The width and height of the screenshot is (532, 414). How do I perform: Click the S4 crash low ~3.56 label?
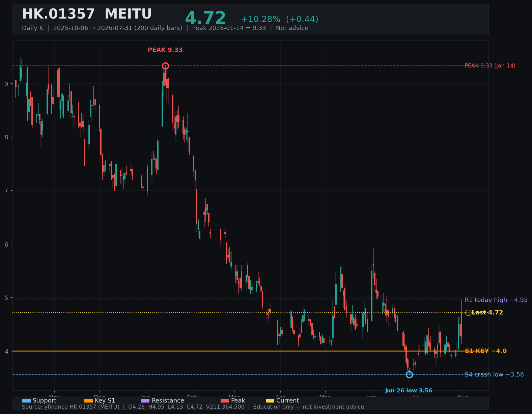494,375
